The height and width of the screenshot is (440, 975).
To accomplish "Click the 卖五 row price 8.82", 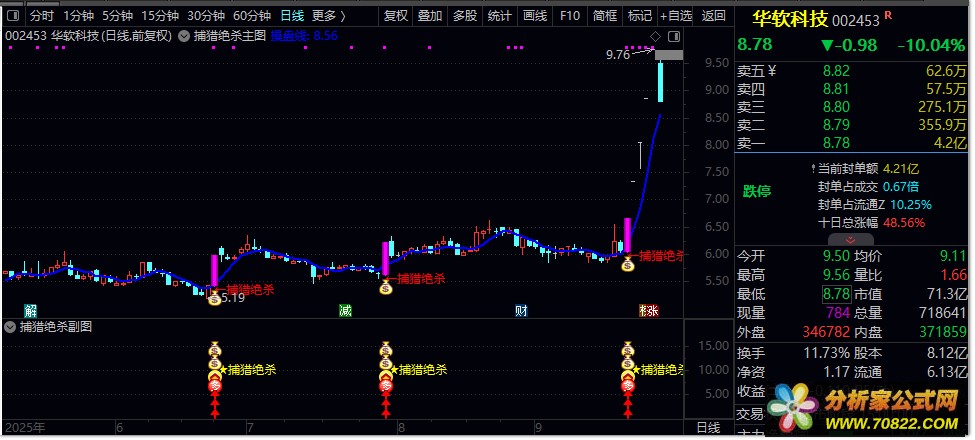I will pyautogui.click(x=836, y=71).
